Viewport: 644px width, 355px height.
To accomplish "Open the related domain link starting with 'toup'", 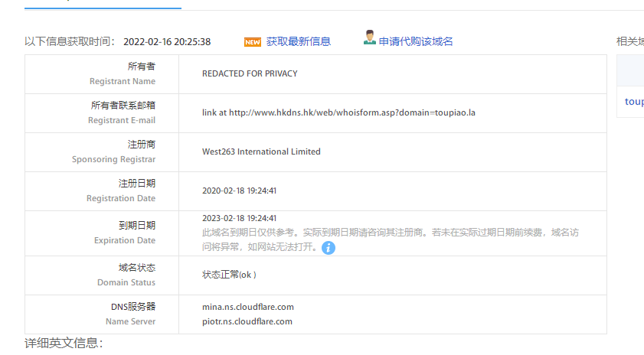I will (634, 101).
